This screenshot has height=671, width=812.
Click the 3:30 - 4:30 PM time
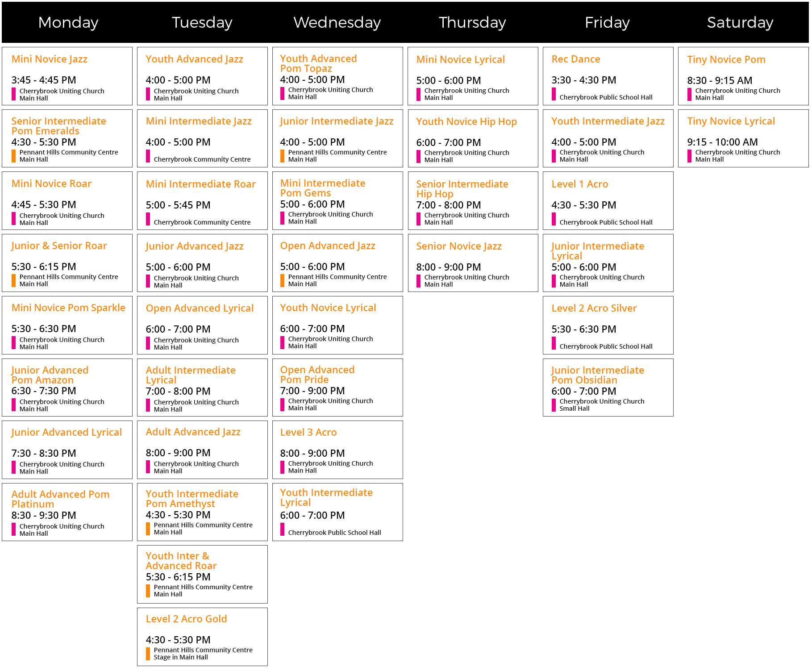tap(583, 80)
